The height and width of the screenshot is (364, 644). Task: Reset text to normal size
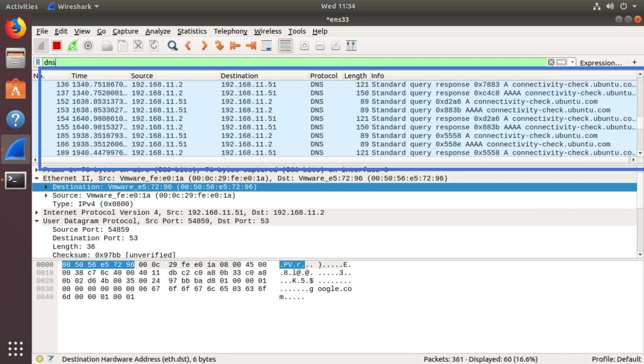point(336,46)
